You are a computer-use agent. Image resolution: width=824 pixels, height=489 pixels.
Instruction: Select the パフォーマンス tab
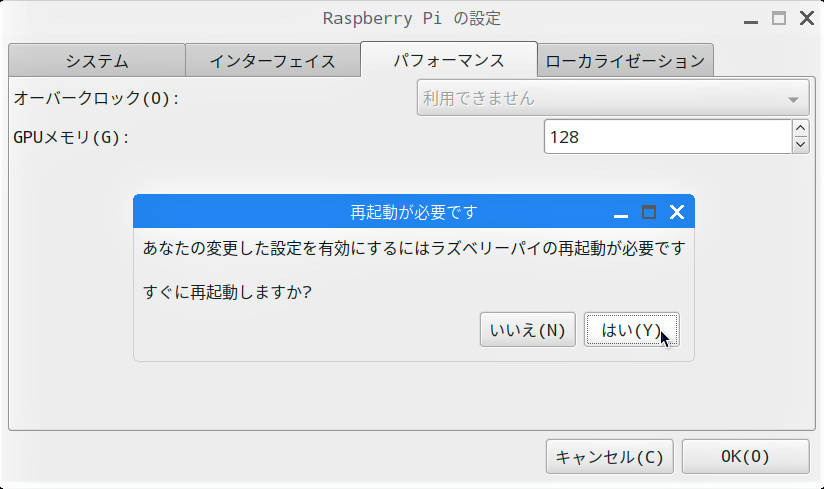pos(449,59)
